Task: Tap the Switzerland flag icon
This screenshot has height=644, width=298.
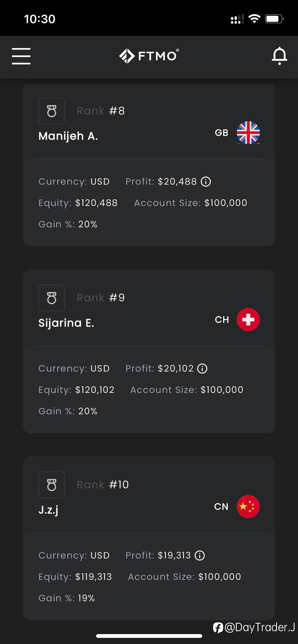Action: tap(248, 319)
